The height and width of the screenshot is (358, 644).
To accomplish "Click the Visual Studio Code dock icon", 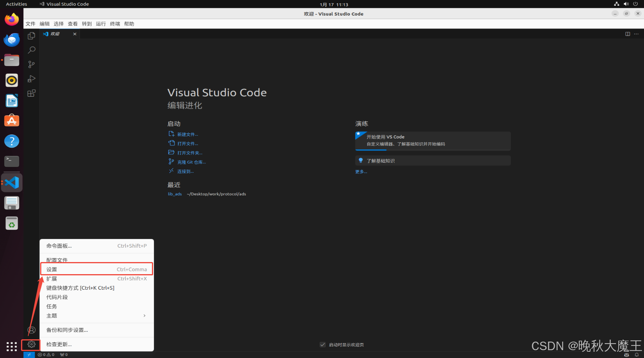I will click(12, 183).
